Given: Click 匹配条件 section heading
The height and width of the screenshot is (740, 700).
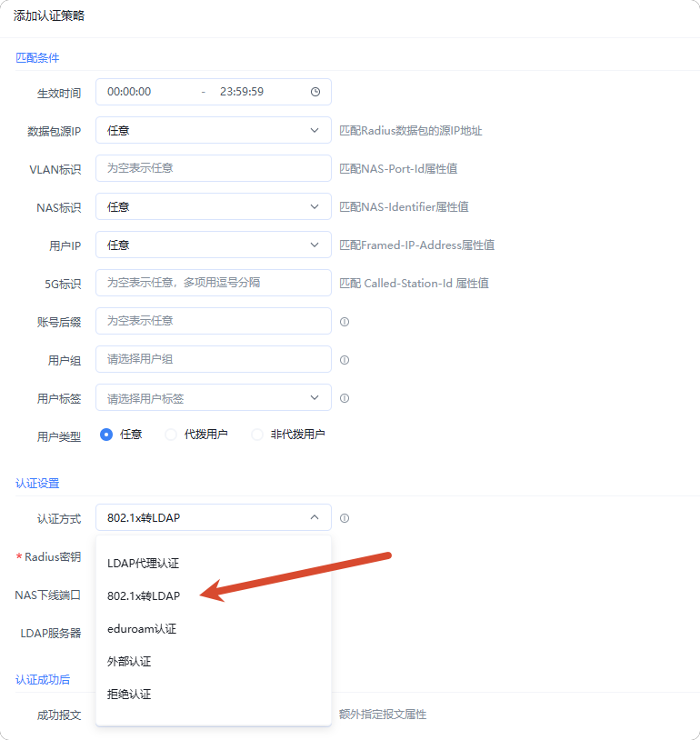Looking at the screenshot, I should coord(37,58).
